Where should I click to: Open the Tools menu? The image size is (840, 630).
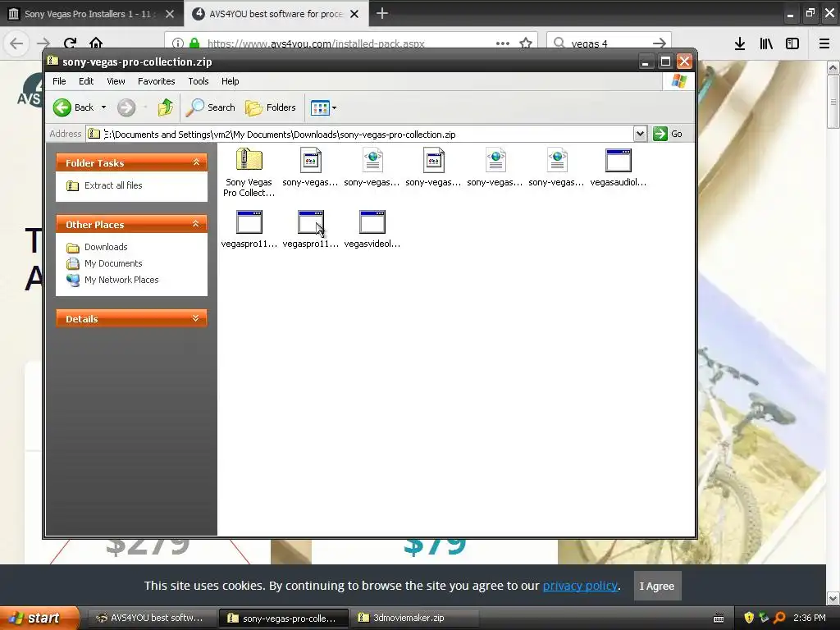pos(199,81)
